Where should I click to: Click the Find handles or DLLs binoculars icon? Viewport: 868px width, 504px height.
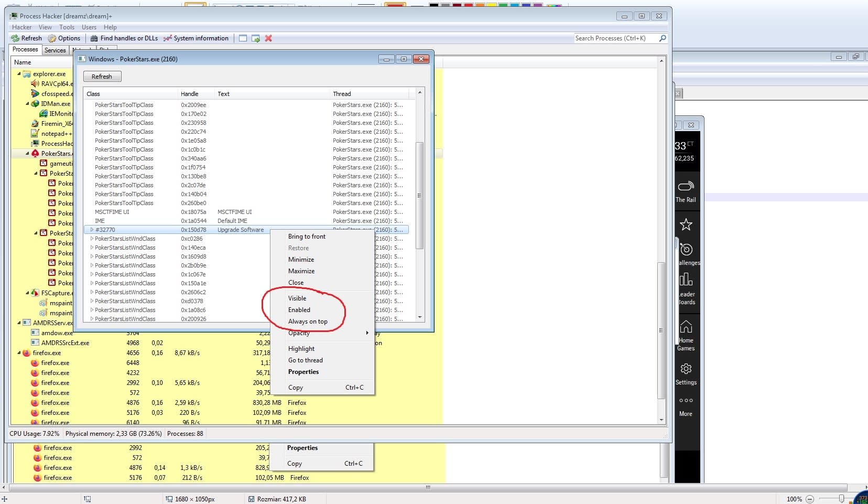click(x=94, y=38)
